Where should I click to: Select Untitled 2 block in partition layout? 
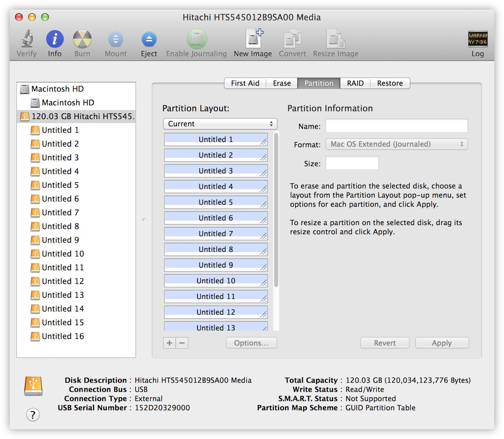click(216, 155)
